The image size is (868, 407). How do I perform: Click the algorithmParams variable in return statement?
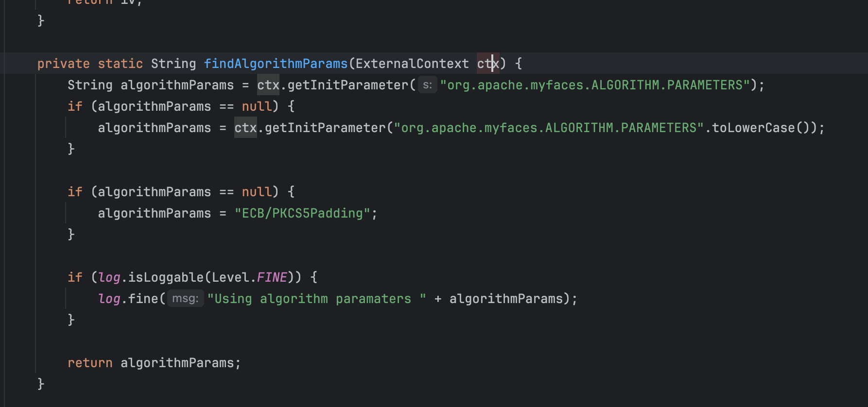pyautogui.click(x=177, y=363)
